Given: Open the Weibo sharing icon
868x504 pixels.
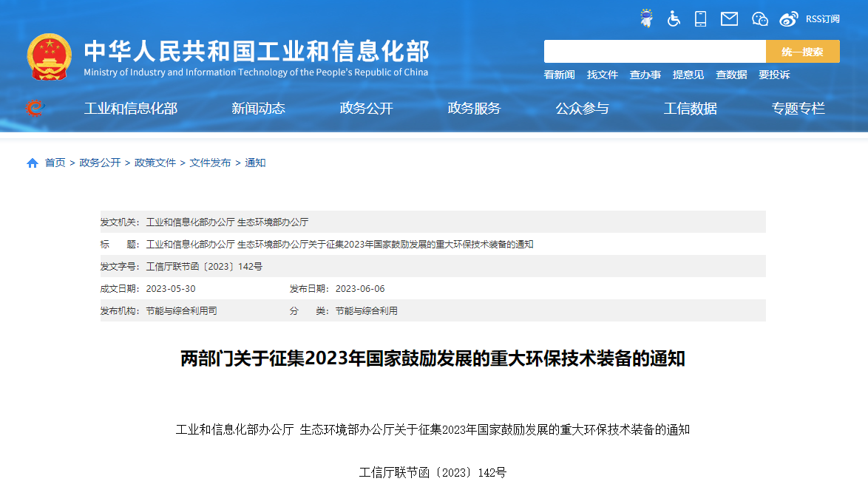Looking at the screenshot, I should 788,18.
